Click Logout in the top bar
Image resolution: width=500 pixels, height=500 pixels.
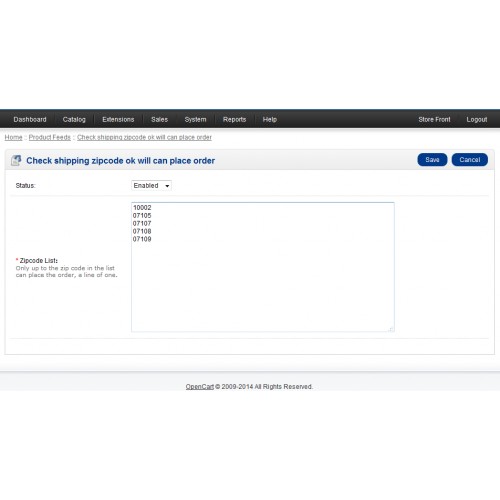477,119
